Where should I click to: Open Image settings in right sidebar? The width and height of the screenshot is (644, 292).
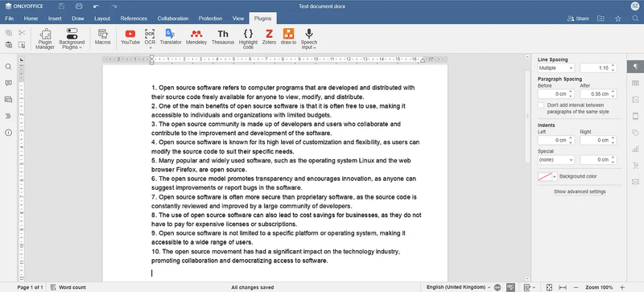635,100
